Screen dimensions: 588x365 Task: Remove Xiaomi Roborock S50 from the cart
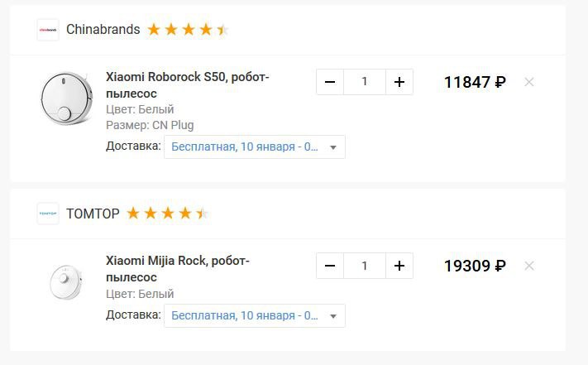(529, 82)
